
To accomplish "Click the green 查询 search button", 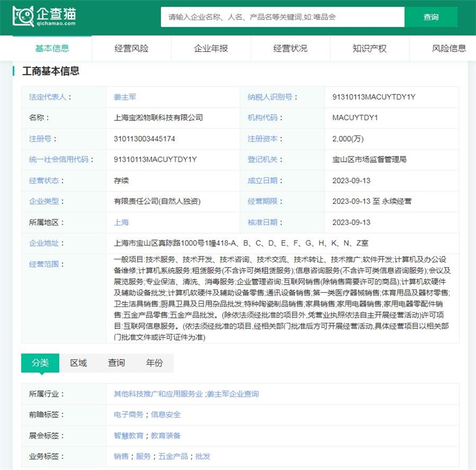I will point(431,17).
